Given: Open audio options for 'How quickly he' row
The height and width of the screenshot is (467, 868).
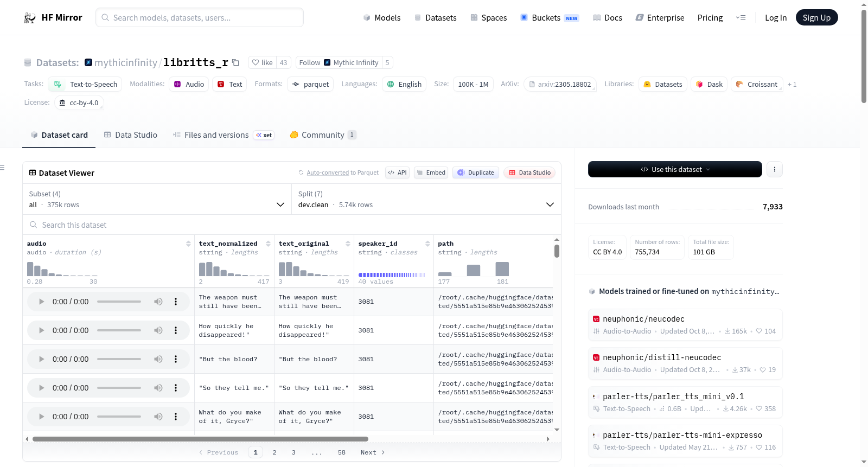Looking at the screenshot, I should click(176, 330).
